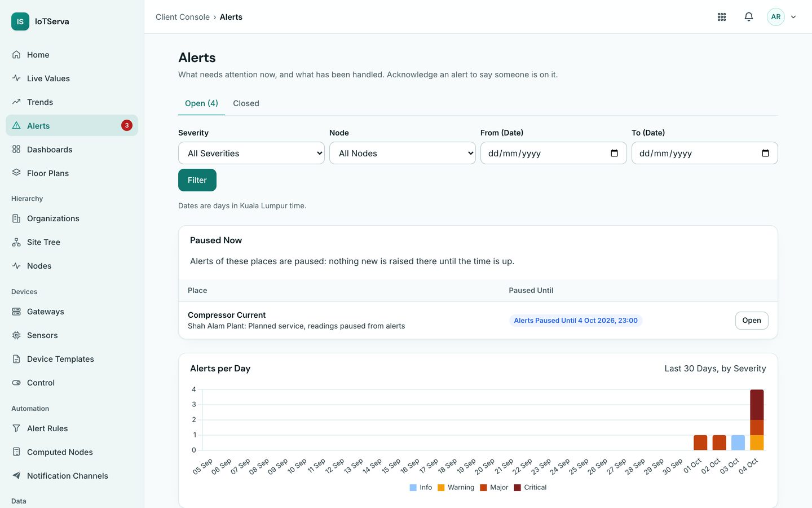Image resolution: width=812 pixels, height=508 pixels.
Task: Click the Paused Until column header
Action: pyautogui.click(x=531, y=290)
